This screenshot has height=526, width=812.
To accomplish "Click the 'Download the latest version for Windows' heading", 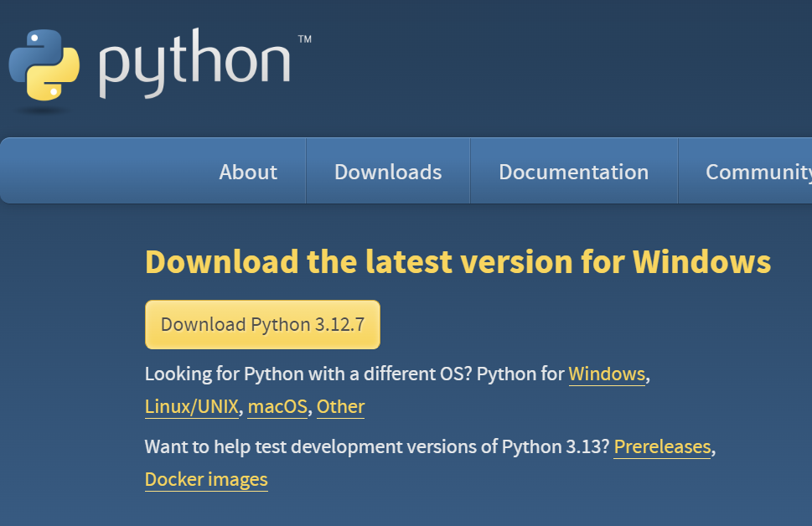I will pos(458,262).
